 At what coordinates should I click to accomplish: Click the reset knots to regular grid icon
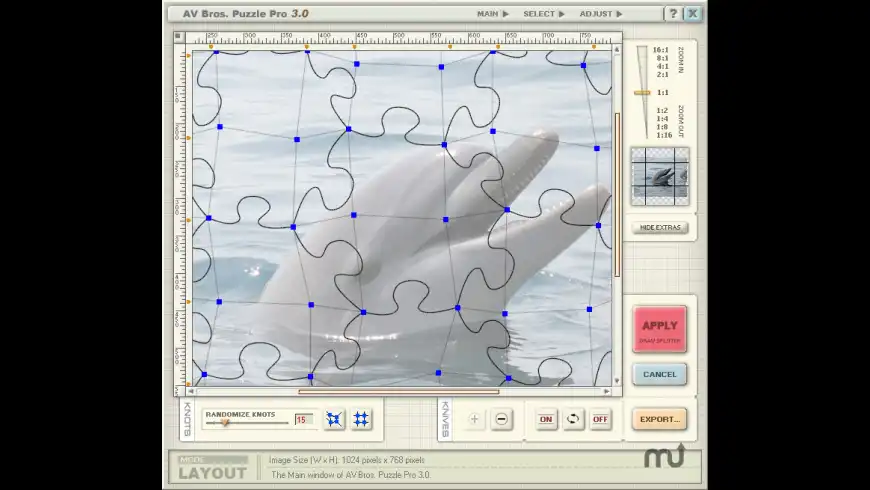click(x=361, y=419)
